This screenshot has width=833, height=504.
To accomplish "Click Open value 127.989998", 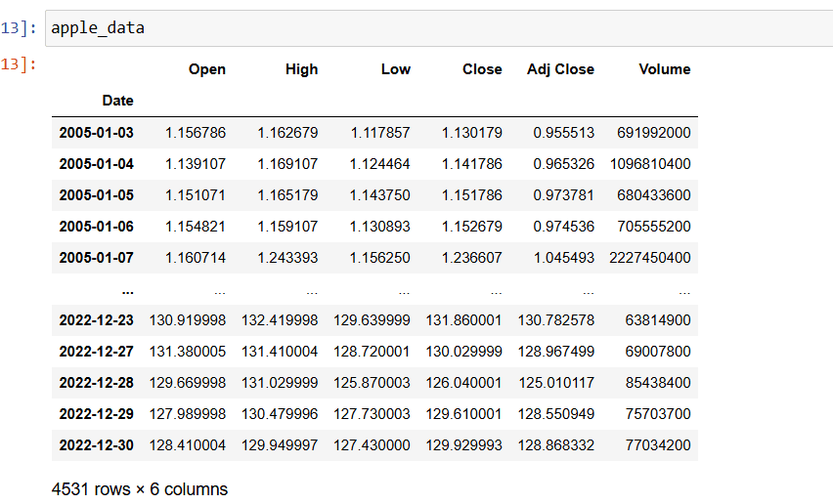I will pyautogui.click(x=188, y=414).
